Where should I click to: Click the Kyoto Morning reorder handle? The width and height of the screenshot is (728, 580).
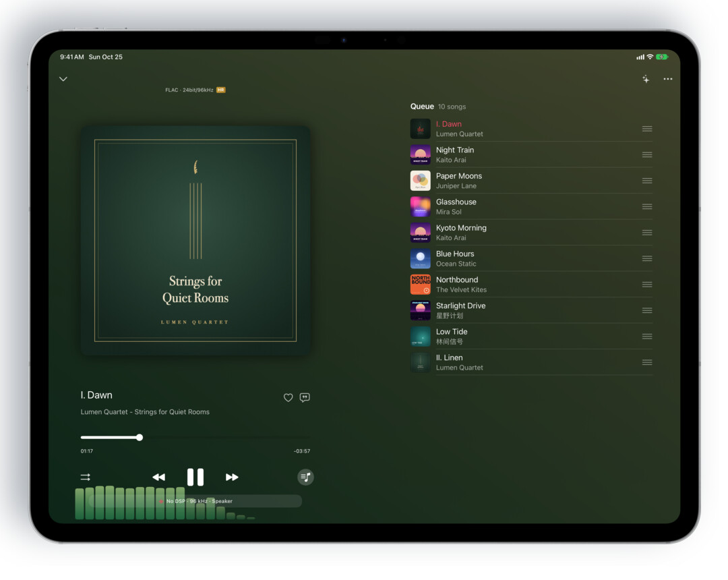(x=647, y=233)
